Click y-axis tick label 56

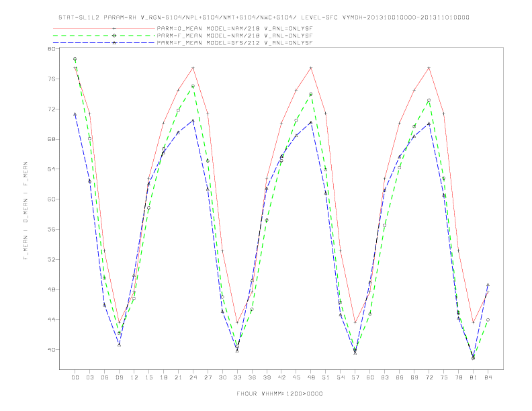pos(52,229)
